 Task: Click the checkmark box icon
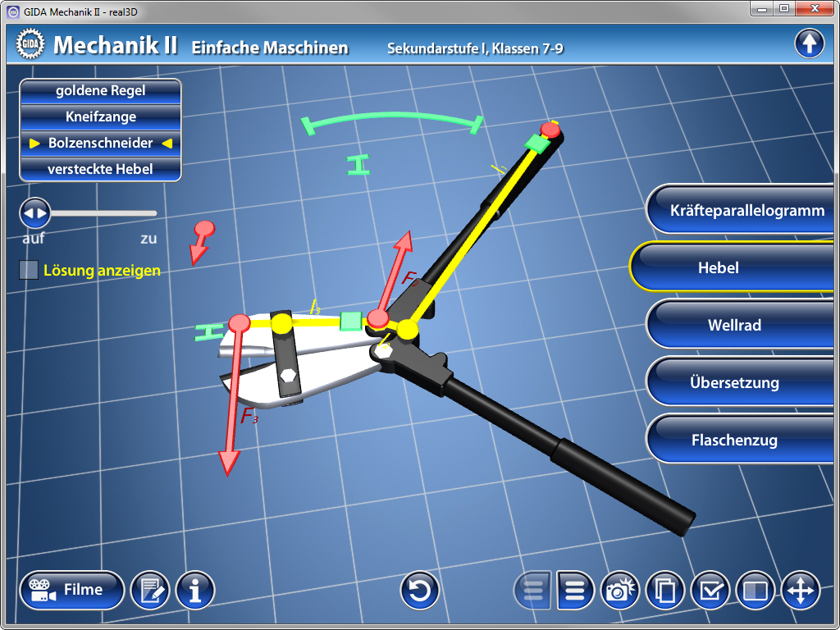click(x=710, y=590)
